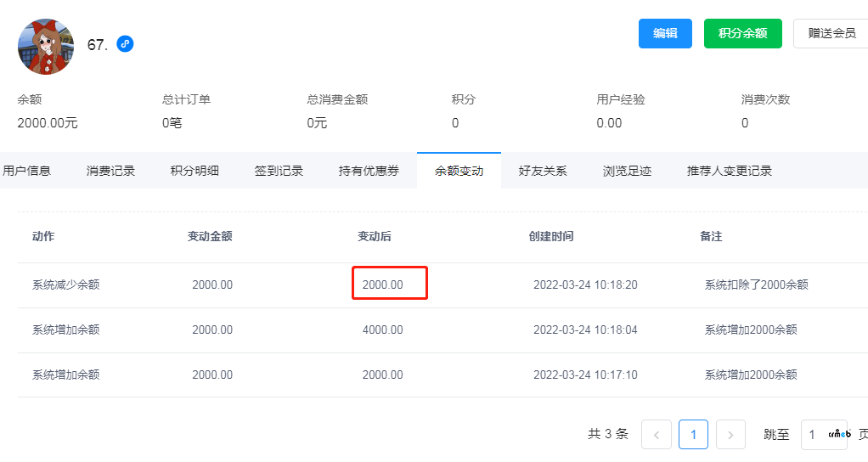Image resolution: width=868 pixels, height=462 pixels.
Task: Select the 系统减少余额 action cell
Action: (66, 285)
